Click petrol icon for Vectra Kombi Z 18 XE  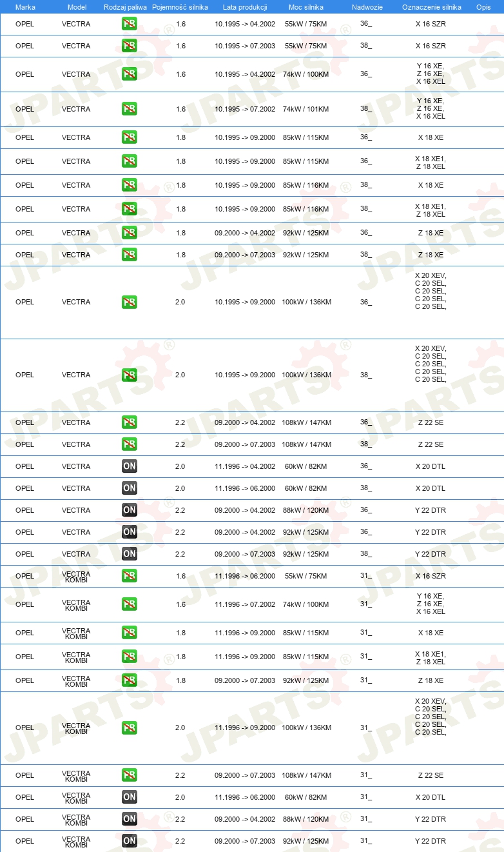tap(130, 680)
